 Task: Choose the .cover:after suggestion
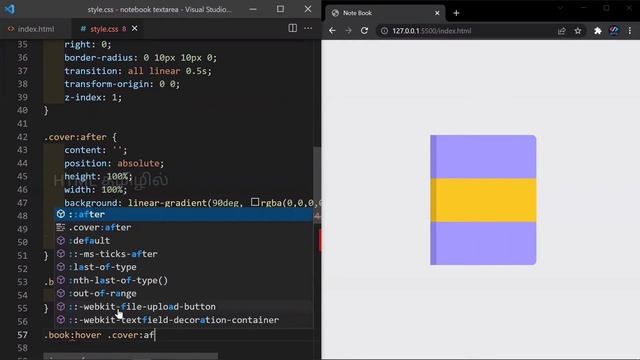(x=184, y=227)
